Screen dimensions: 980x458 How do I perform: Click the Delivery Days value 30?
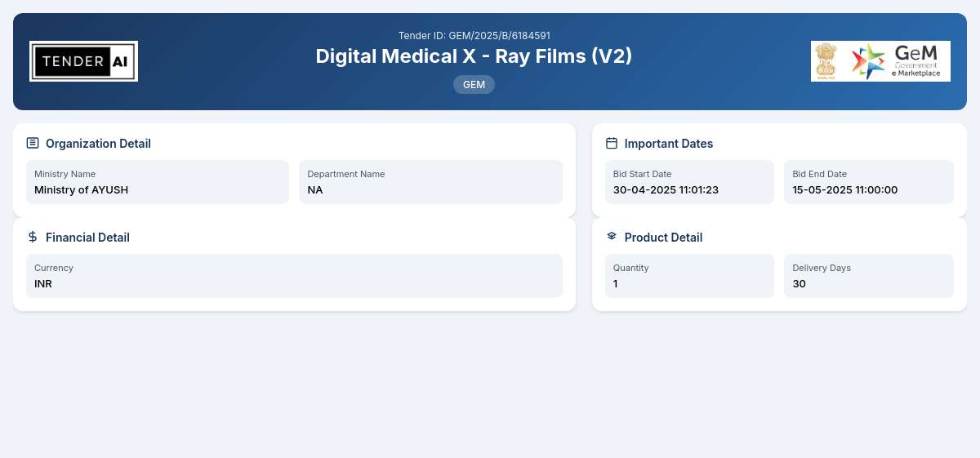coord(800,284)
